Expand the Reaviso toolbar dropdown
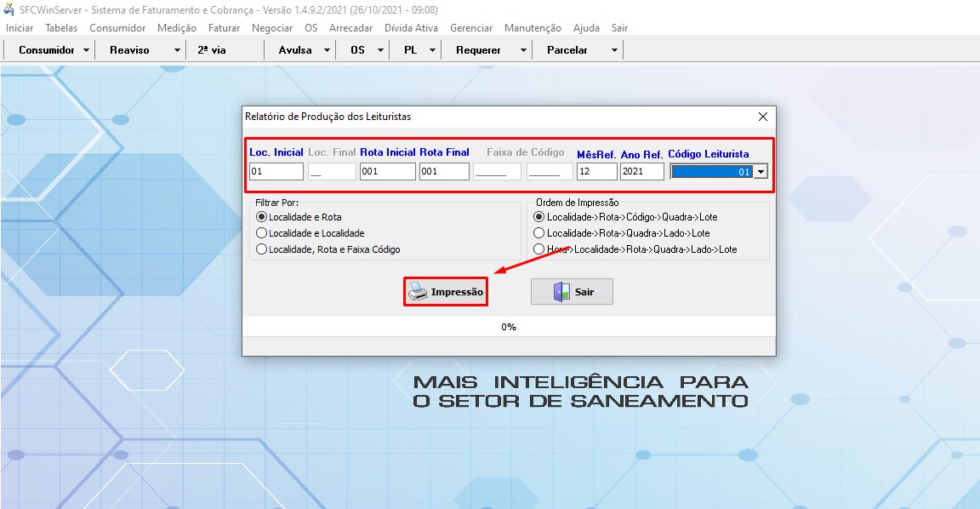Screen dimensions: 980x509 pos(177,50)
